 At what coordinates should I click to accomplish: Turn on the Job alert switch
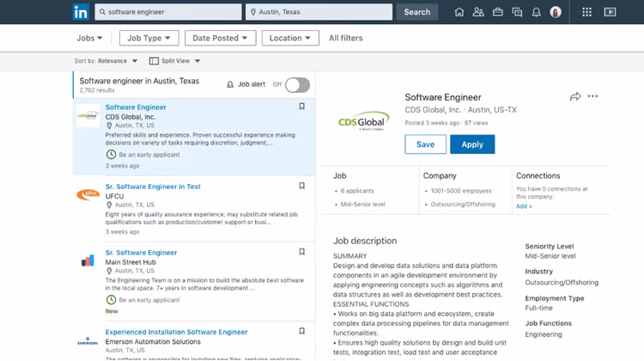[x=297, y=85]
